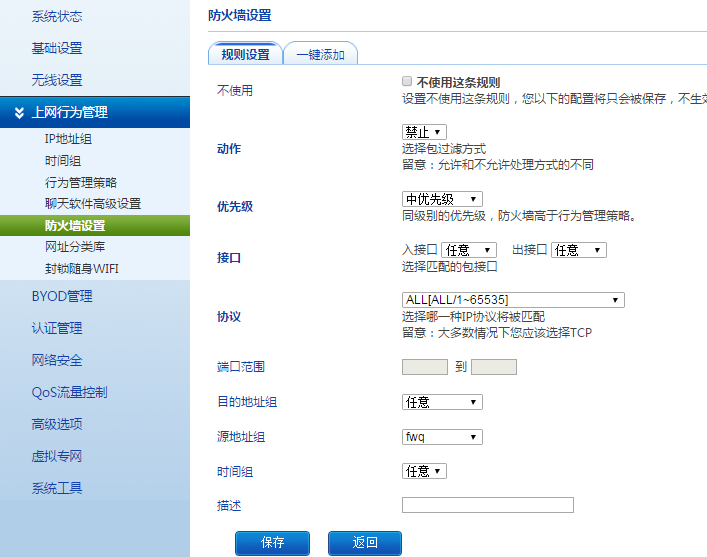Open 高级选项 in the sidebar
The image size is (707, 557).
(57, 424)
